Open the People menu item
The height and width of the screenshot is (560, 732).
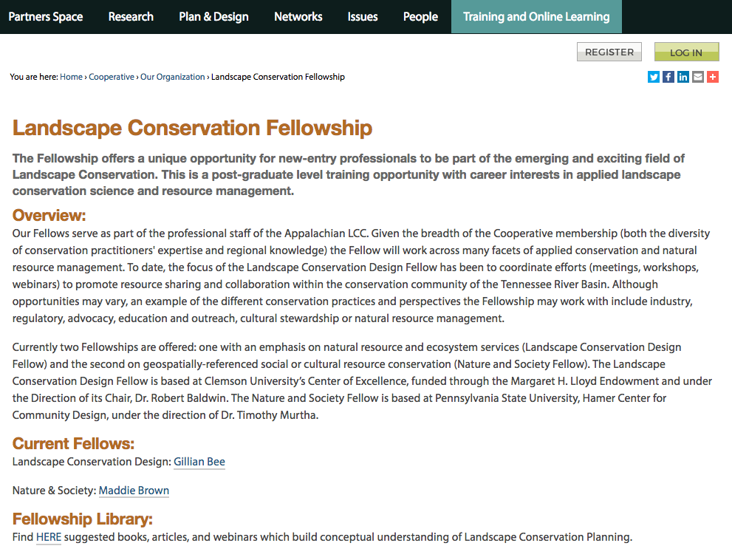point(420,16)
